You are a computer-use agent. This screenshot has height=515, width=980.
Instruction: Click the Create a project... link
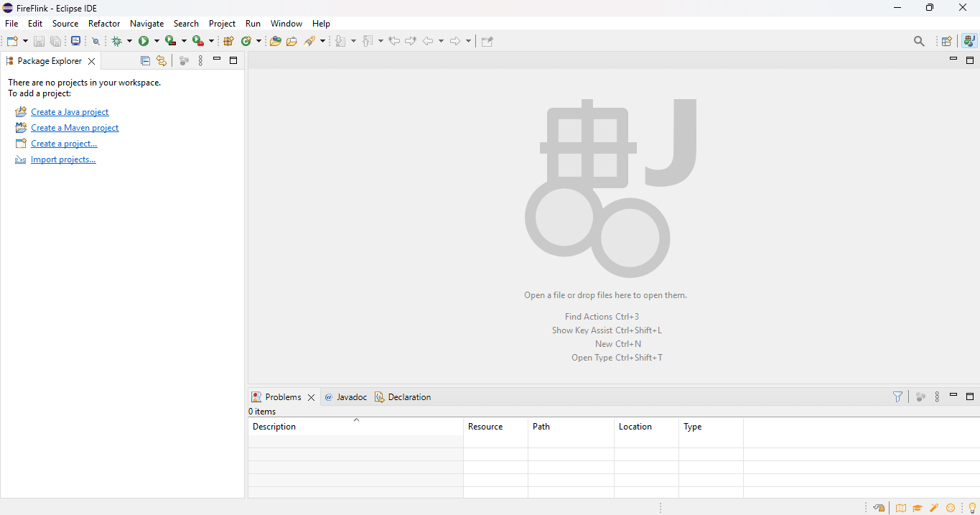64,144
